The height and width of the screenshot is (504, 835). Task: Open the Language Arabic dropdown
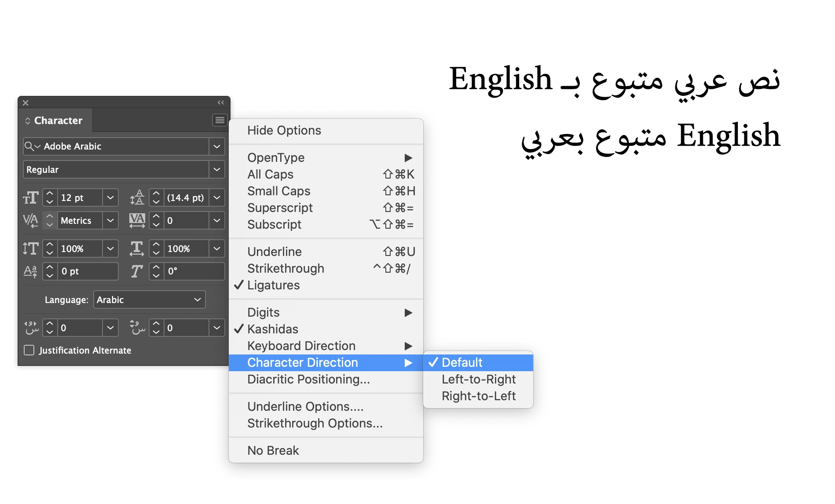pyautogui.click(x=149, y=299)
